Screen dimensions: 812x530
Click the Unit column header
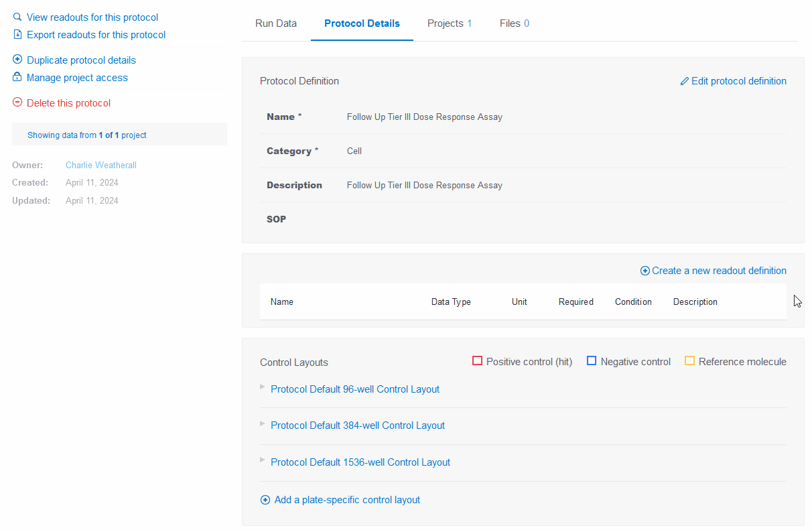(519, 302)
